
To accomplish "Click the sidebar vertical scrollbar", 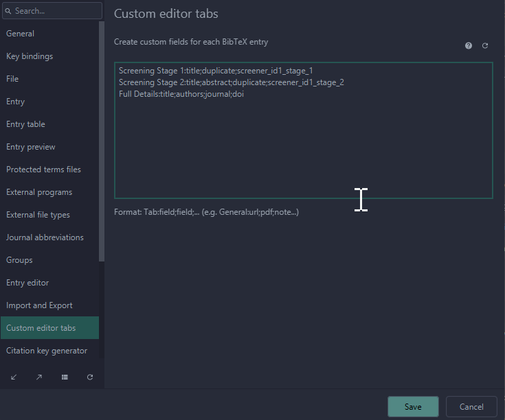I will point(102,137).
